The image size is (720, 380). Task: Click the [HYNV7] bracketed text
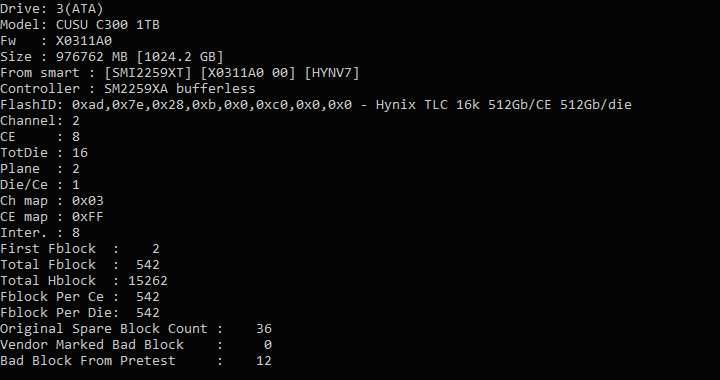(x=332, y=73)
